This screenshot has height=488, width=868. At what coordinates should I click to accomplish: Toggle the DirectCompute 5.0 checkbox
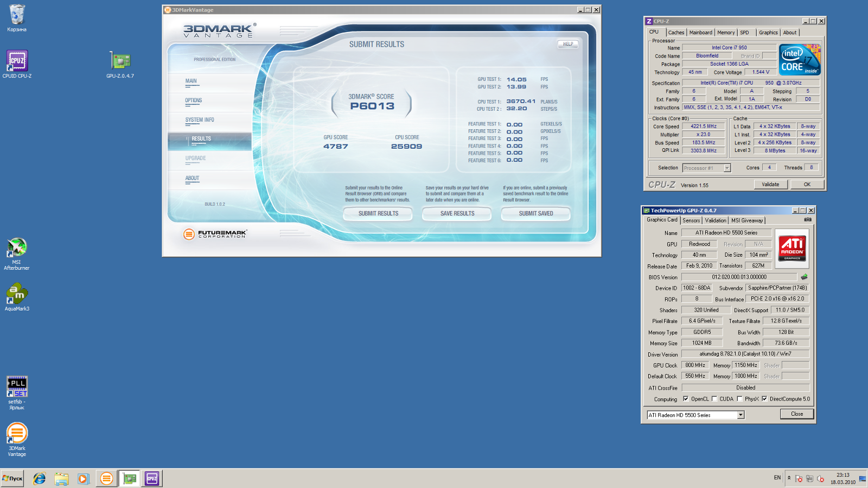(x=764, y=399)
